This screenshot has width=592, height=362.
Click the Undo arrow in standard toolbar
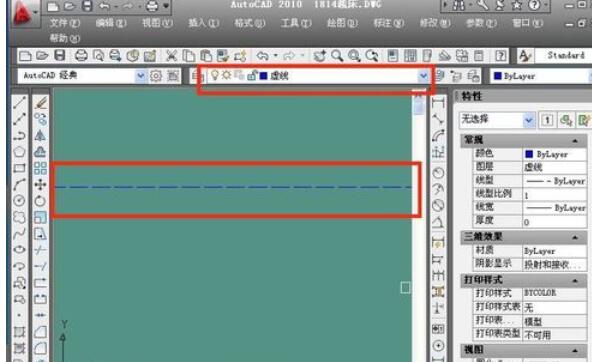(262, 56)
